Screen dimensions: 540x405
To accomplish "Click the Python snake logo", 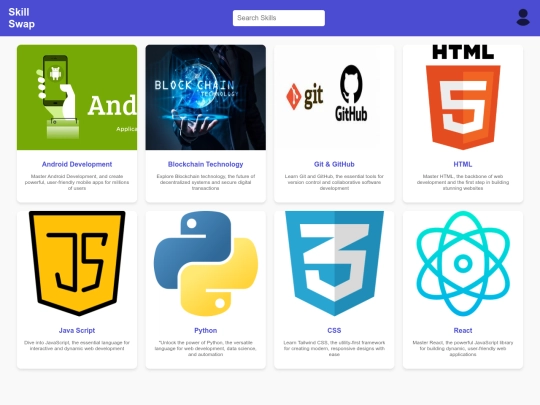I will tap(206, 263).
